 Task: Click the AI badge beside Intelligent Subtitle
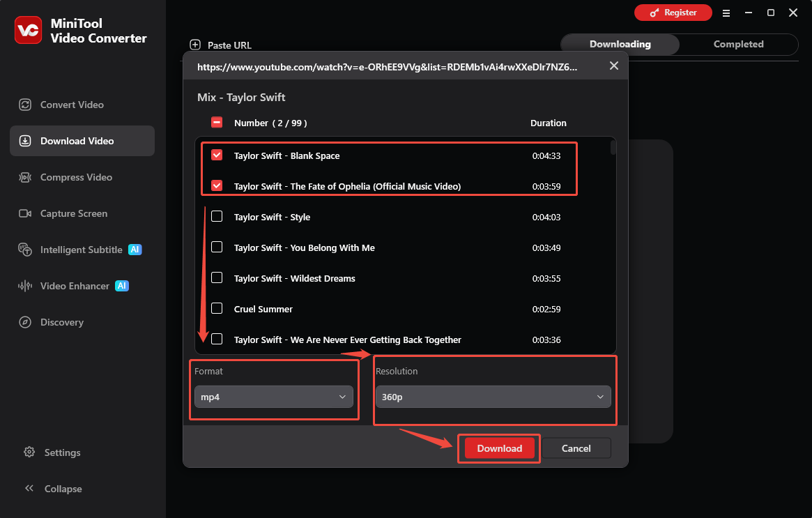click(x=135, y=250)
